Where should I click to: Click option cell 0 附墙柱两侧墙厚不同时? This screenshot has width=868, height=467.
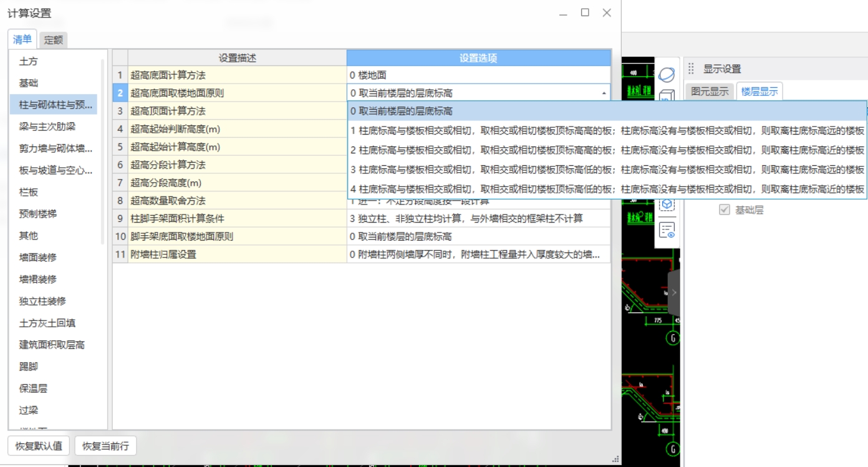(479, 254)
